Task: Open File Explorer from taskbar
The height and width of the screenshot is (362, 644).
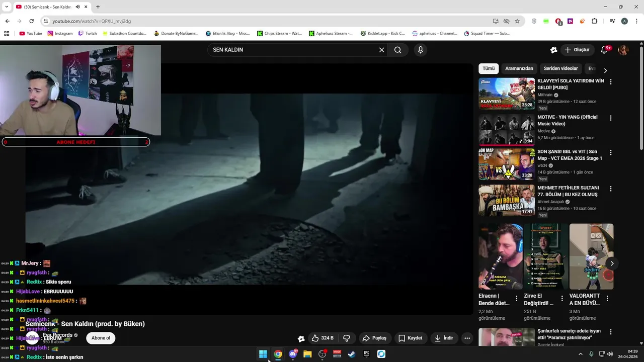Action: point(307,354)
